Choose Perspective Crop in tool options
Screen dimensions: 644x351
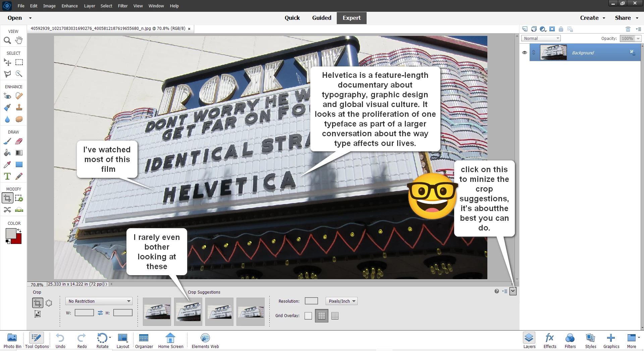pyautogui.click(x=38, y=314)
